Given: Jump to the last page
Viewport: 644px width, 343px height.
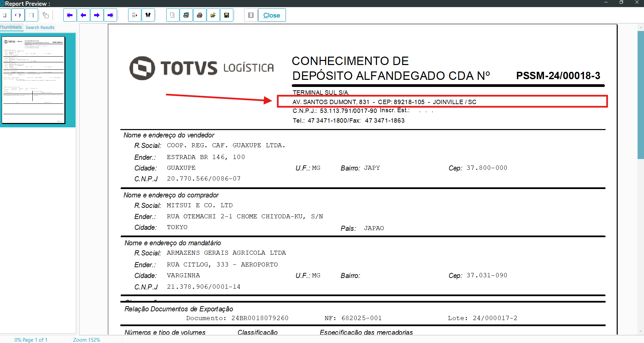Looking at the screenshot, I should (110, 15).
